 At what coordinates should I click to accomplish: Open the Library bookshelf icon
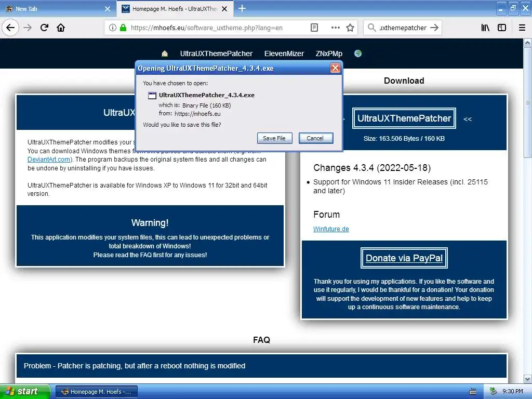485,28
